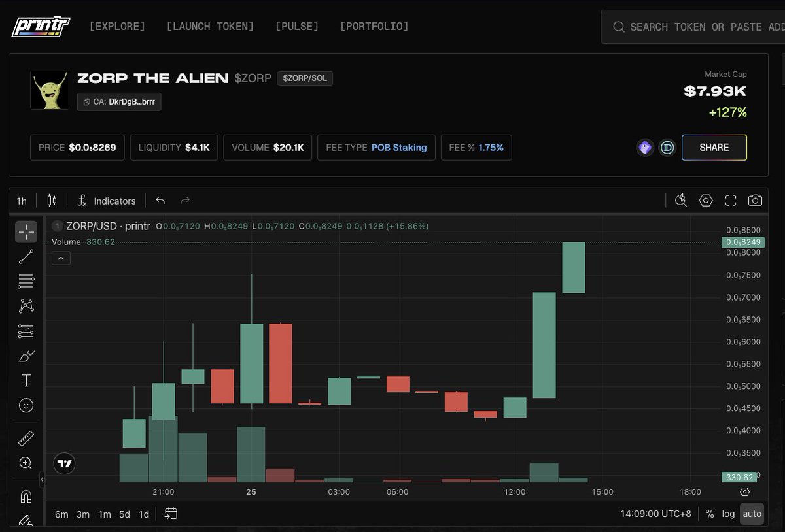Screen dimensions: 785x532
Task: Open the purple diamond explorer icon
Action: pos(645,148)
